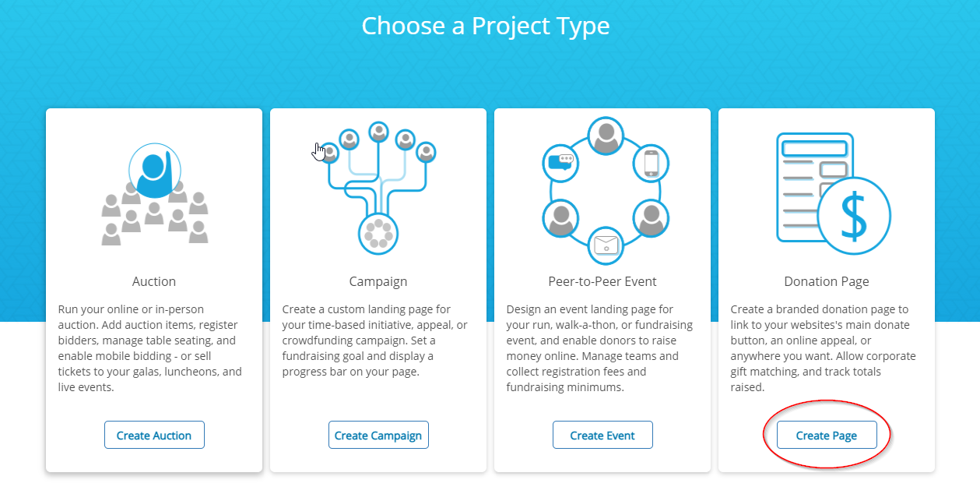Select the Peer-to-Peer Event card title
980x501 pixels.
(602, 281)
